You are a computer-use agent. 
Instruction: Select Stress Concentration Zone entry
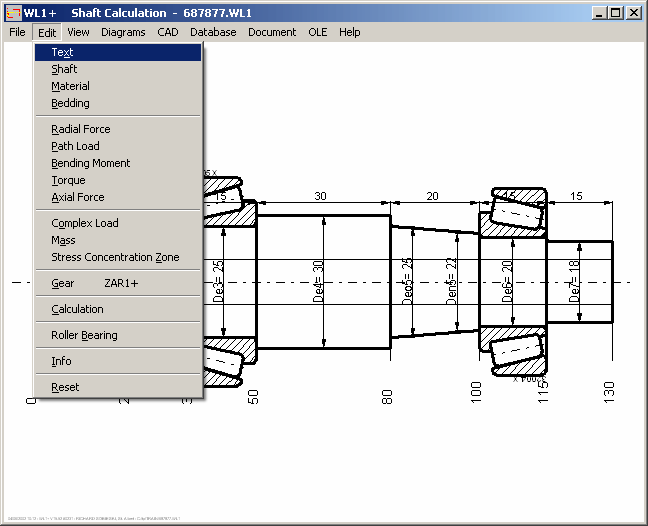(x=115, y=257)
